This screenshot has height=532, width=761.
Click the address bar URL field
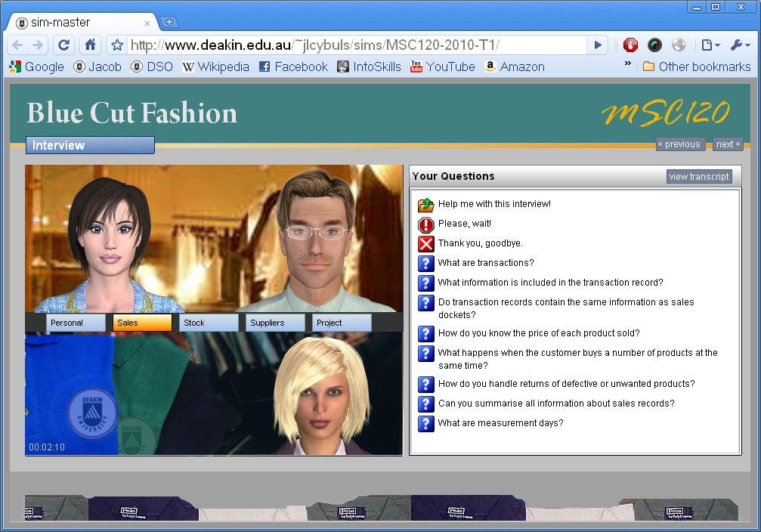(x=355, y=45)
